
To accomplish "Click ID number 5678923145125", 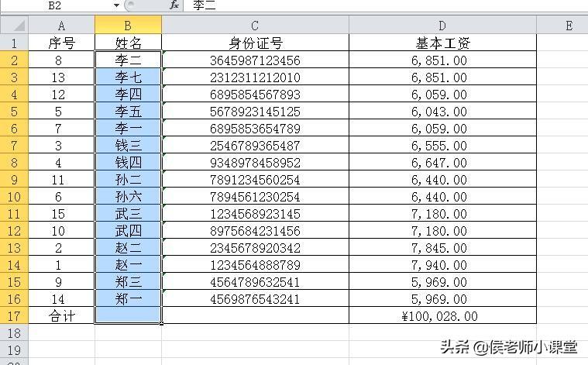I will coord(255,112).
